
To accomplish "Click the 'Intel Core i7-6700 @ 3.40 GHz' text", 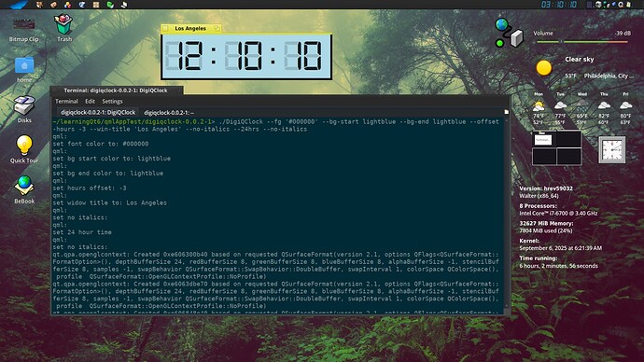I will pos(558,214).
